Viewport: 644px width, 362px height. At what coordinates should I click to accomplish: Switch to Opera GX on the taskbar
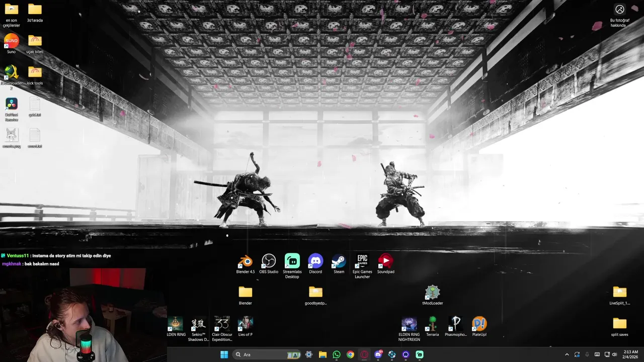click(364, 354)
